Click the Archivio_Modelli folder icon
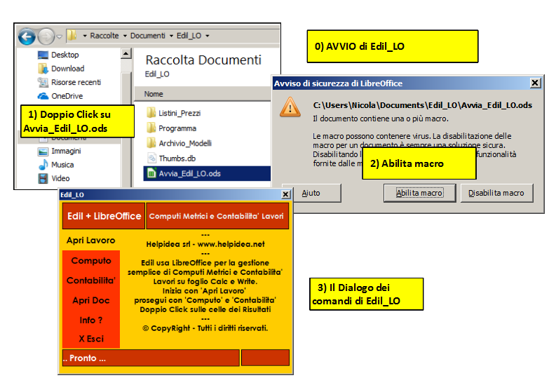The image size is (556, 392). coord(151,143)
